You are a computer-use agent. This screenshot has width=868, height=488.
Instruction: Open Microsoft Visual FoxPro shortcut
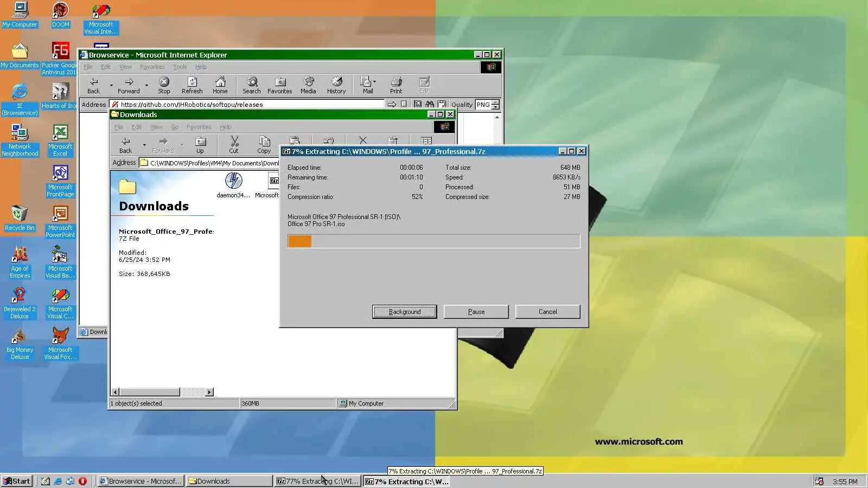coord(60,344)
